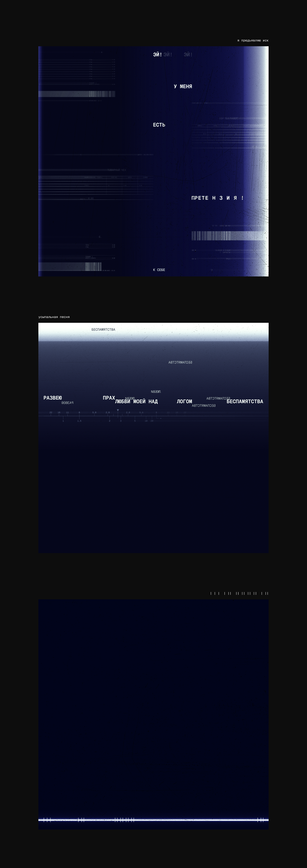Click the 'я предъявляю иск' caption
307x868 pixels.
coord(253,40)
